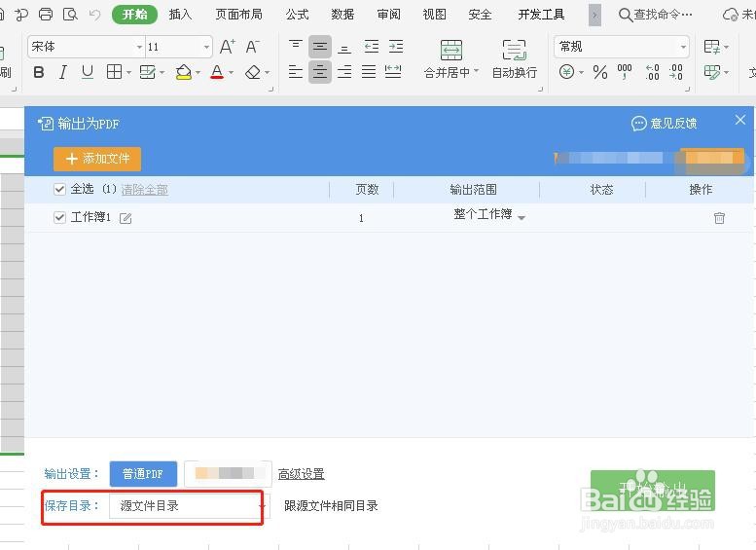Center text horizontally

click(320, 72)
